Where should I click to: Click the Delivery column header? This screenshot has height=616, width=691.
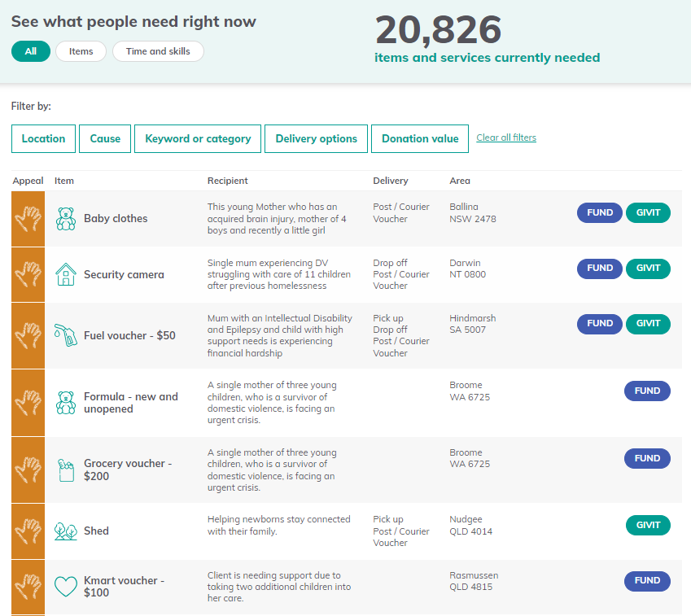pos(391,181)
